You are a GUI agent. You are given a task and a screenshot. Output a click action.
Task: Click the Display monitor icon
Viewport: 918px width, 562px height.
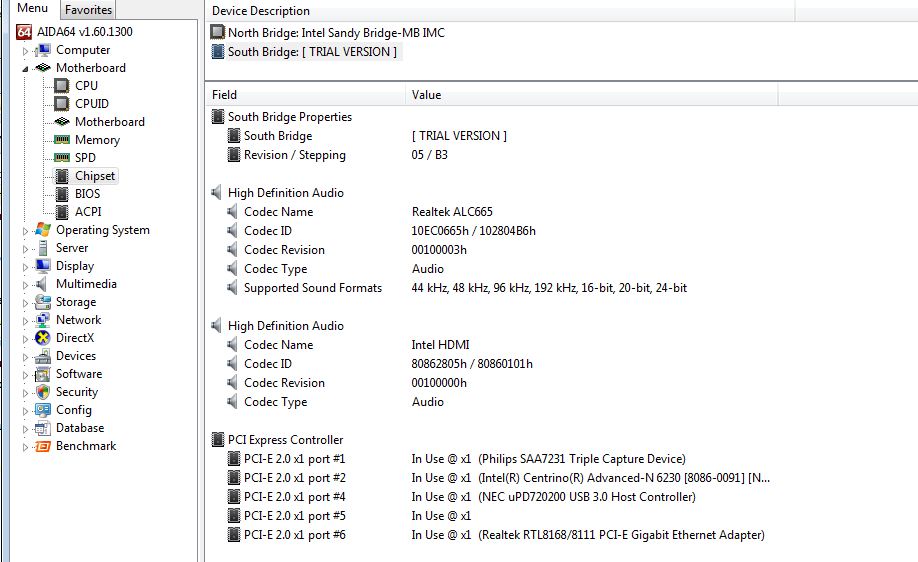click(43, 266)
